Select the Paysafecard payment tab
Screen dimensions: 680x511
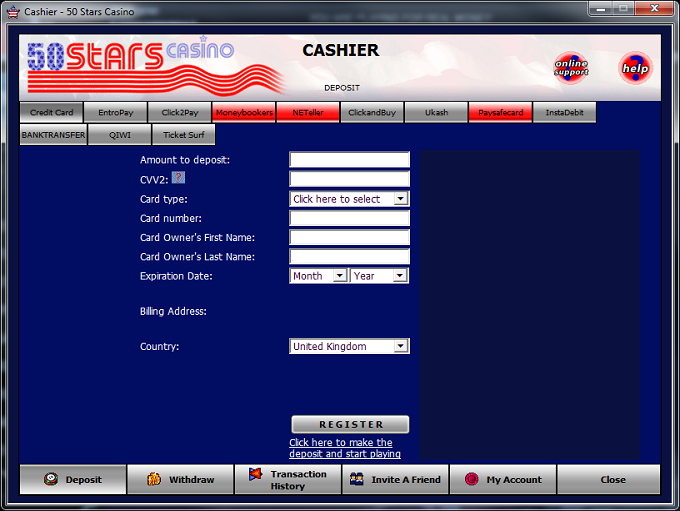(500, 112)
